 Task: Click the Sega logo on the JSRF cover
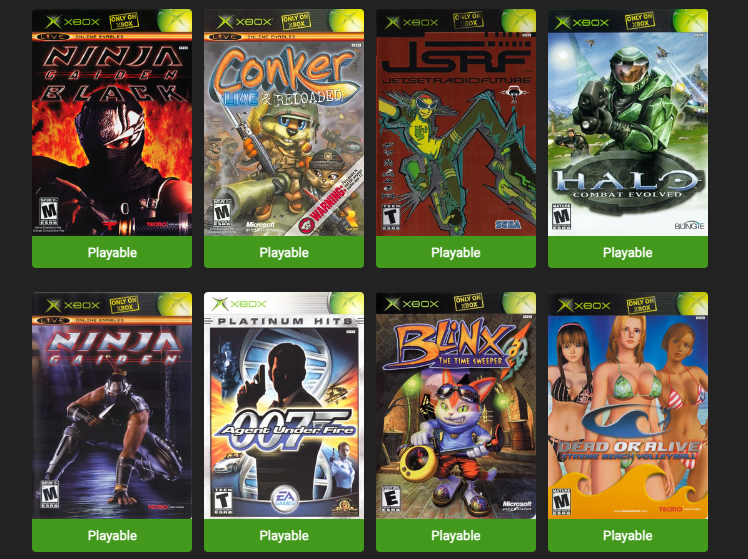pos(507,224)
